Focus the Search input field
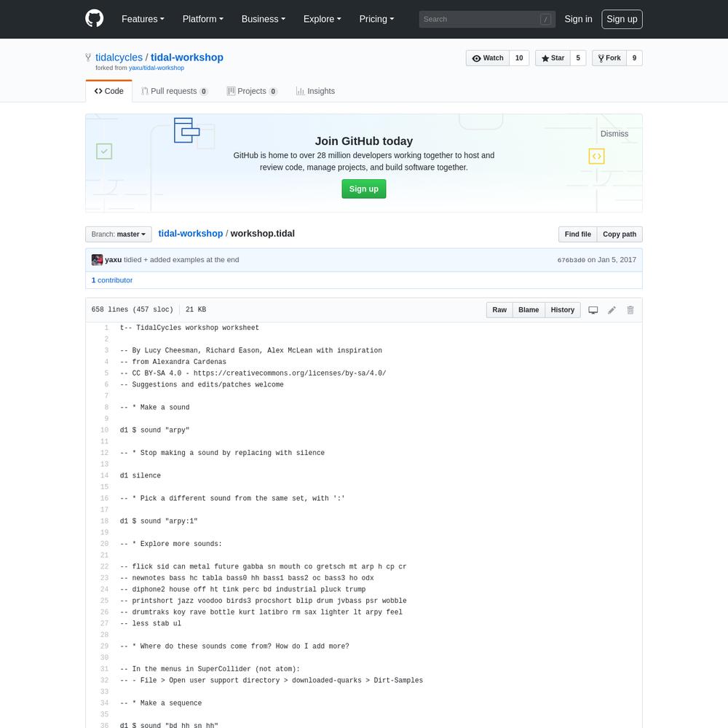 pos(487,19)
